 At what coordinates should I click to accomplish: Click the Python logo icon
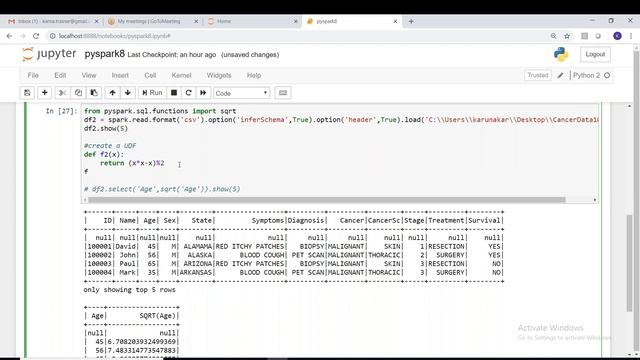tap(561, 54)
